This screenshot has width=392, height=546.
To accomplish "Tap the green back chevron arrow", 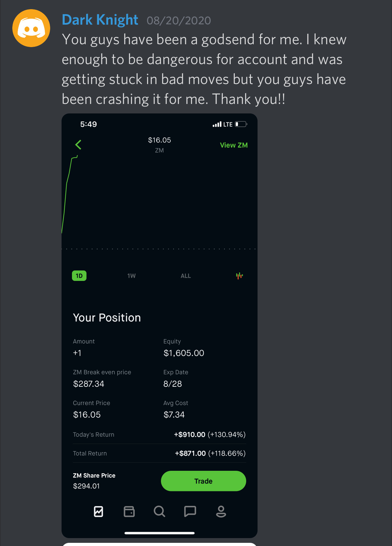I will tap(78, 145).
